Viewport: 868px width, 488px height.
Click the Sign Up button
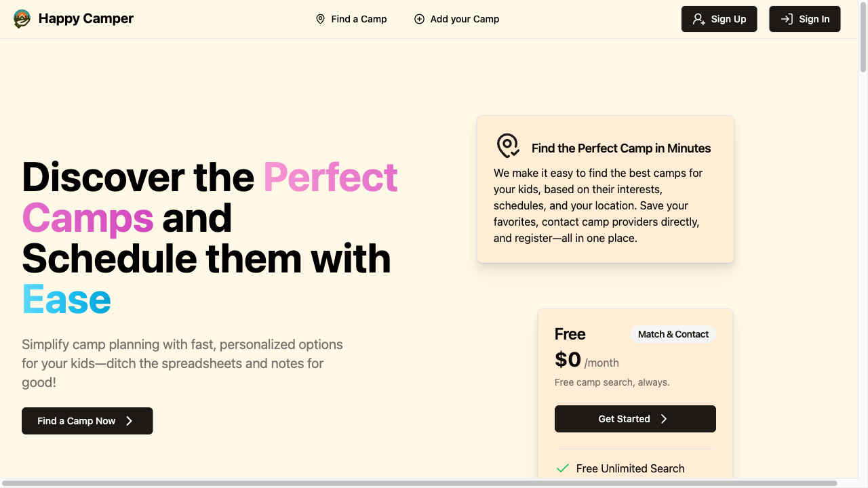coord(719,19)
